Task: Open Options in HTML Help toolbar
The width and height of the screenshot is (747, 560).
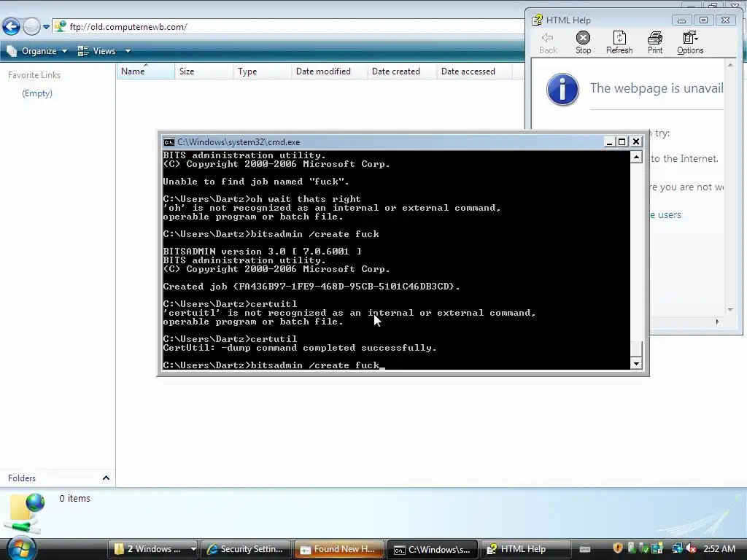Action: click(690, 42)
